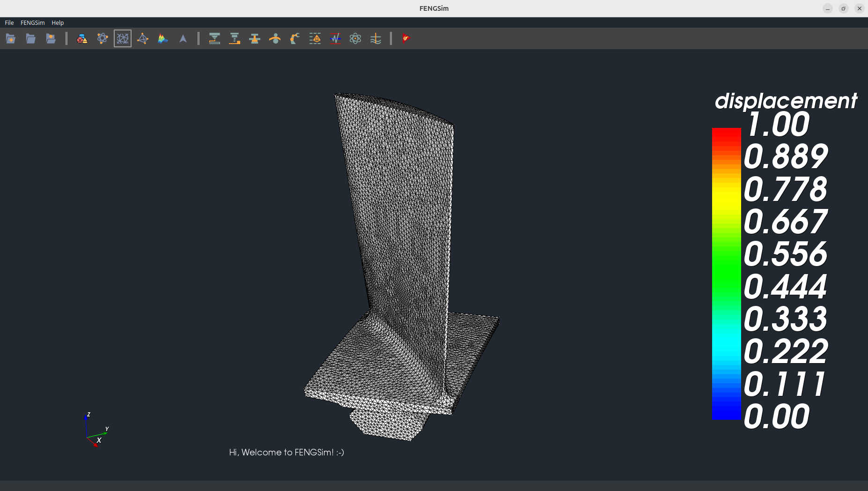Click the open folder icon

coord(31,38)
